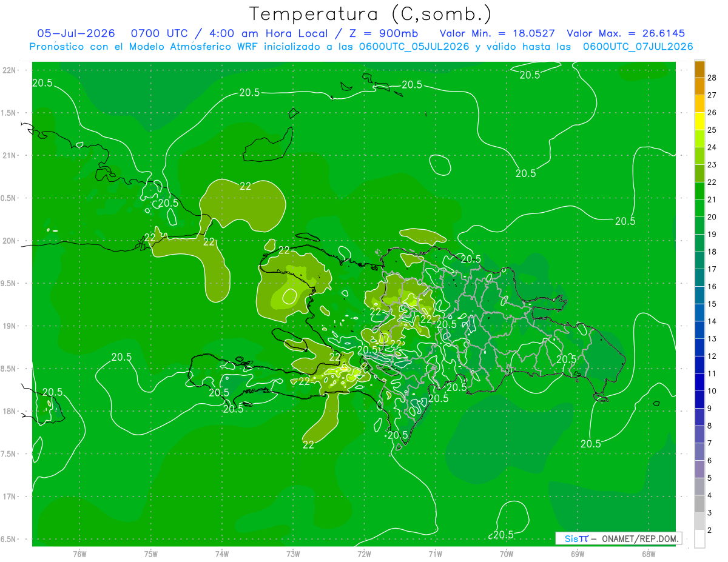
Task: Click validity stamp '0600UTC_07JUL2026'
Action: 638,47
